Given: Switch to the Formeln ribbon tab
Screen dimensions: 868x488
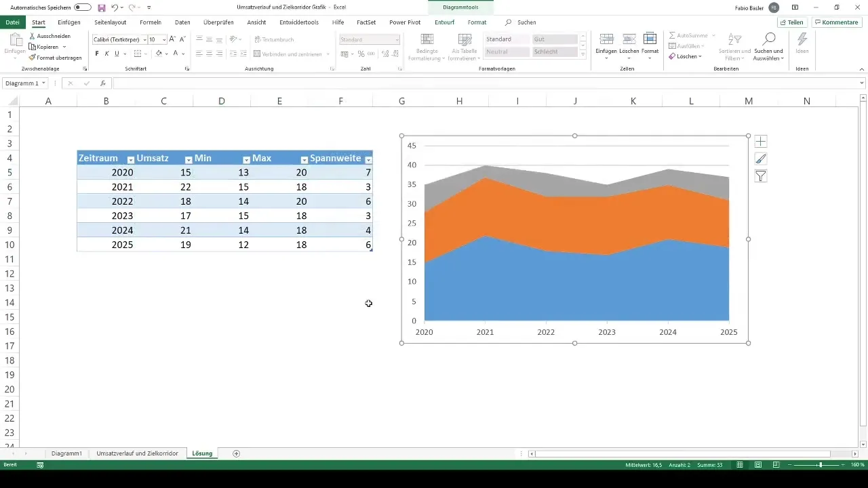Looking at the screenshot, I should tap(150, 22).
